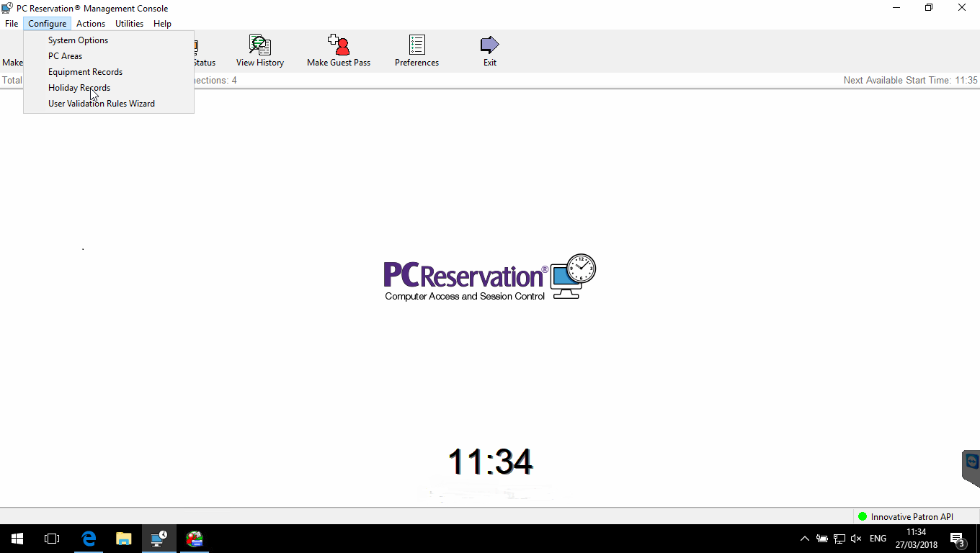
Task: Click the Make Guest Pass icon
Action: point(339,45)
